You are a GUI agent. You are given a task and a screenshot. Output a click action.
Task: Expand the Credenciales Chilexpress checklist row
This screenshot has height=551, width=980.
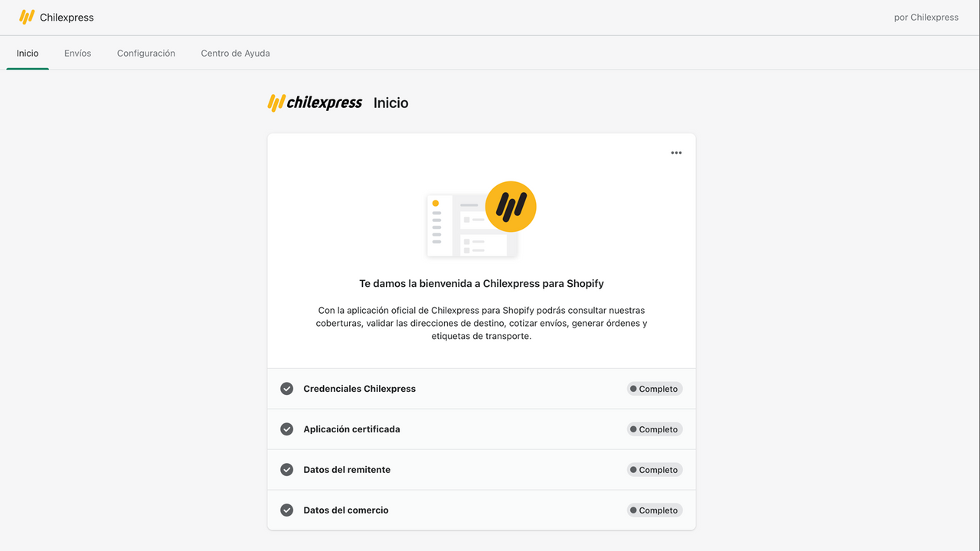pyautogui.click(x=481, y=388)
